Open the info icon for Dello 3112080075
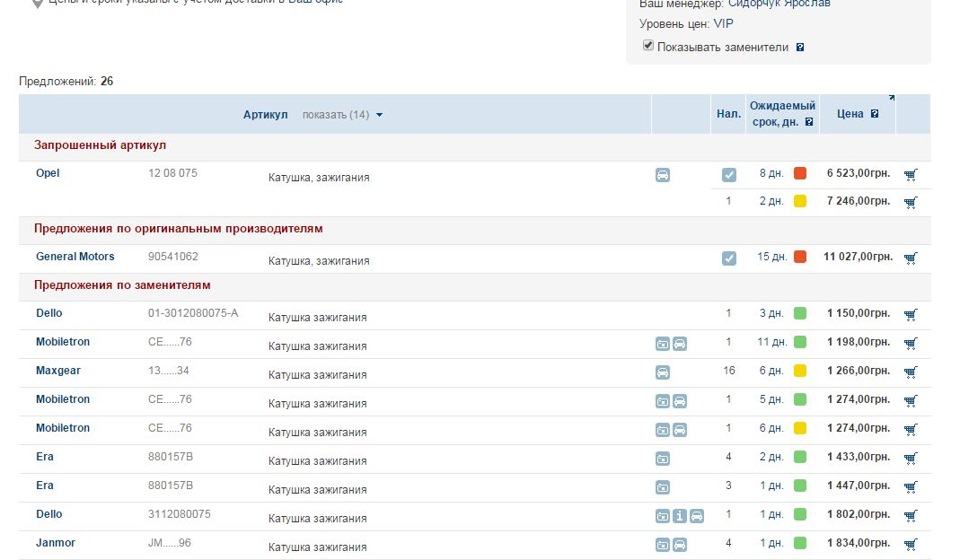Image resolution: width=960 pixels, height=560 pixels. point(680,516)
